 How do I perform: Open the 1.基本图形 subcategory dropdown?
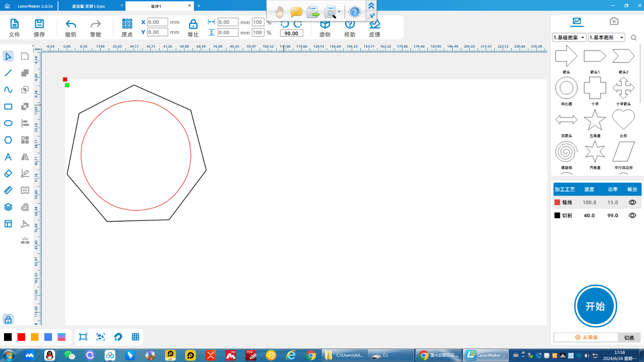(x=606, y=37)
